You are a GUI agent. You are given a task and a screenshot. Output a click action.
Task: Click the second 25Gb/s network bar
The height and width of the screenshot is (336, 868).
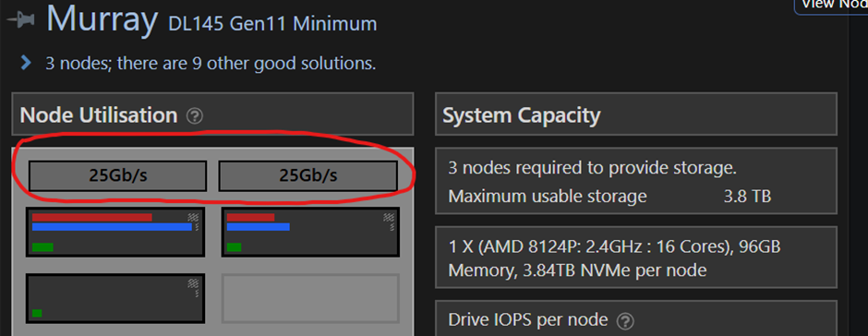coord(307,176)
